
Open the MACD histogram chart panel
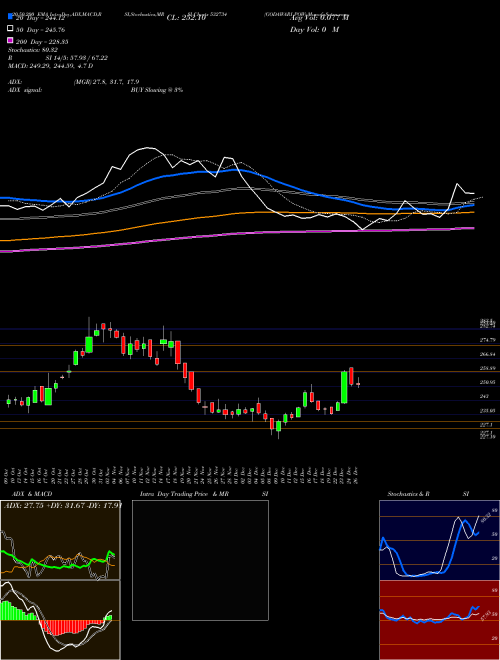60,620
